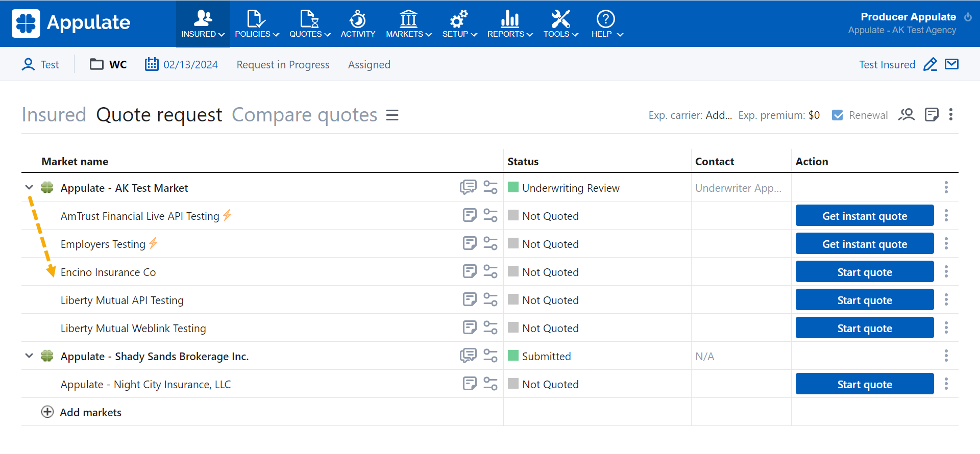Open the notes icon in quote request header
Viewport: 980px width, 454px height.
[x=932, y=115]
